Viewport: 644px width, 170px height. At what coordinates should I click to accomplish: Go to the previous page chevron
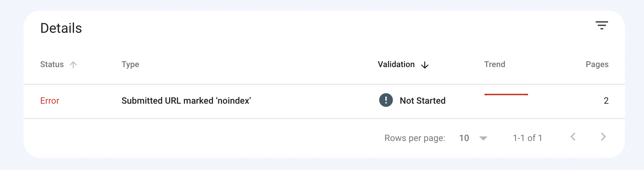coord(573,137)
